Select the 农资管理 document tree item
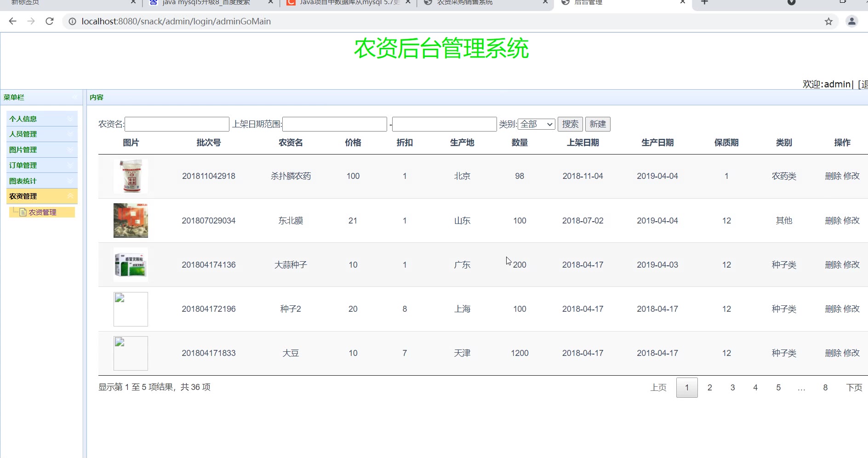Viewport: 868px width, 458px height. coord(42,212)
